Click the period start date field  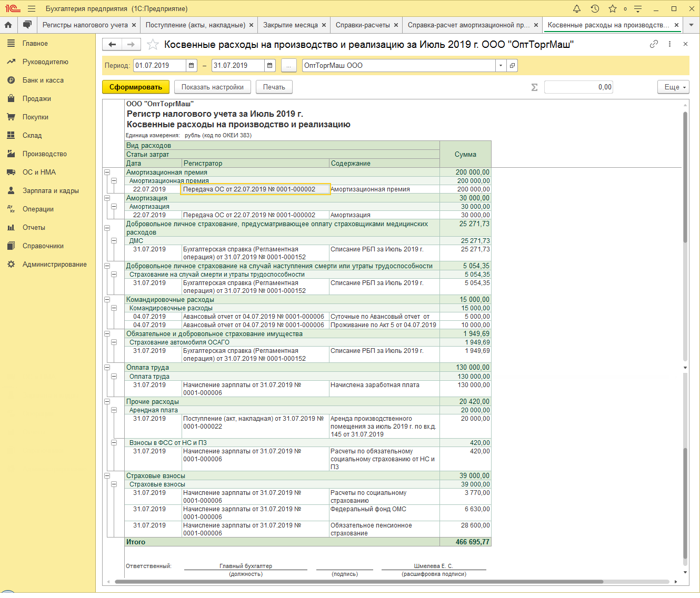pyautogui.click(x=159, y=65)
